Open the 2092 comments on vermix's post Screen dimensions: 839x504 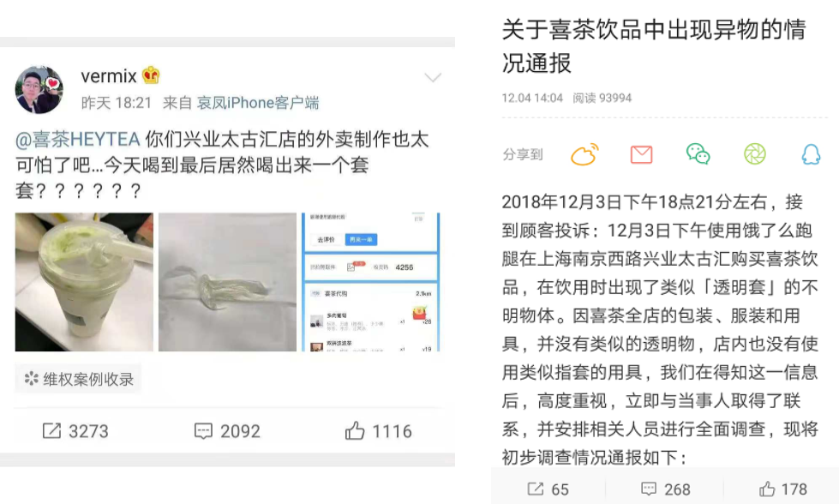coord(227,431)
